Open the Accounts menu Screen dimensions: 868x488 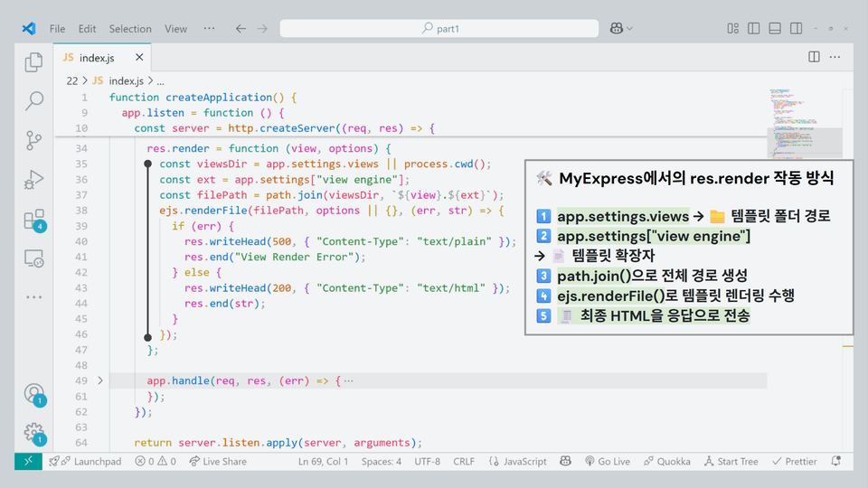coord(34,394)
